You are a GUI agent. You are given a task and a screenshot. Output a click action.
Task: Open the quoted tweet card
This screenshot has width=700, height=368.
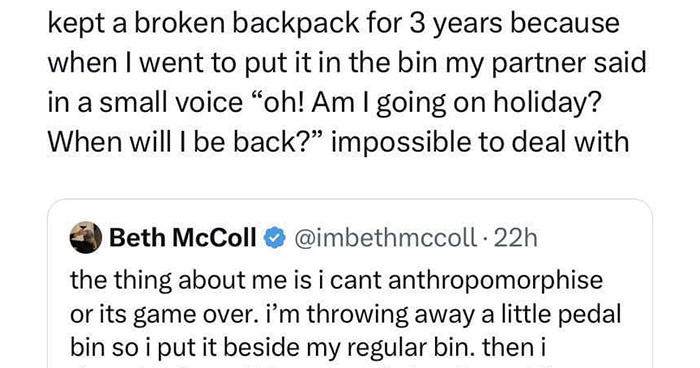point(350,284)
